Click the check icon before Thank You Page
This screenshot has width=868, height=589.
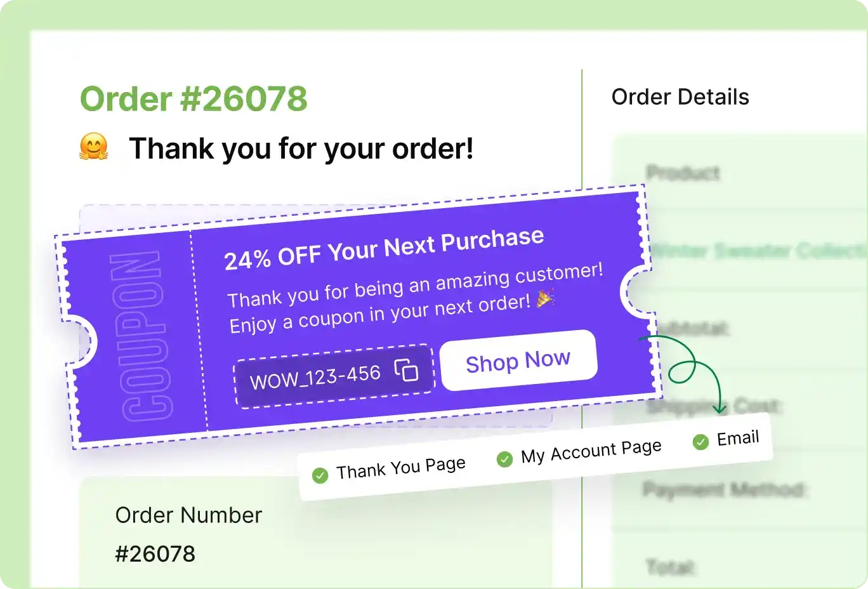pyautogui.click(x=320, y=474)
